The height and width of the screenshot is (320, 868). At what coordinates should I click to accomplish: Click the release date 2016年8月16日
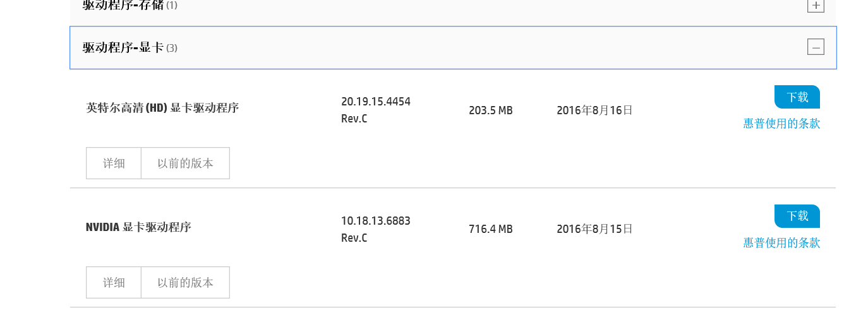click(x=594, y=110)
